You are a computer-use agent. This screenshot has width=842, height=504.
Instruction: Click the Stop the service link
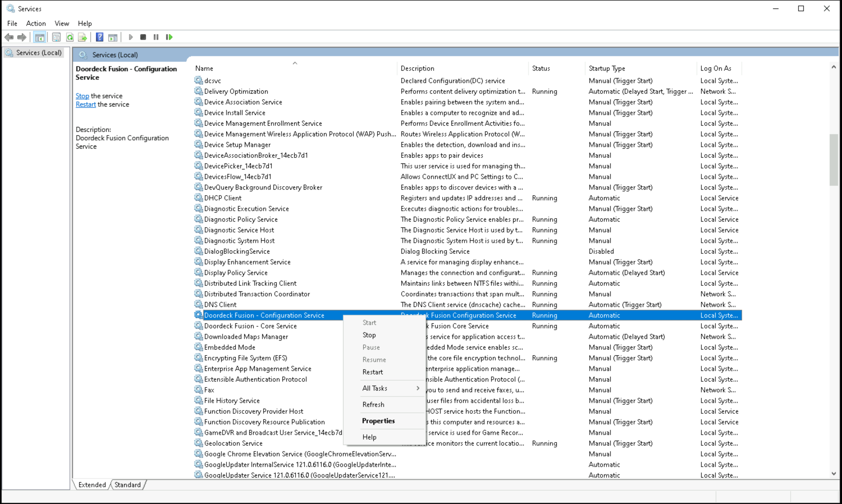coord(82,96)
